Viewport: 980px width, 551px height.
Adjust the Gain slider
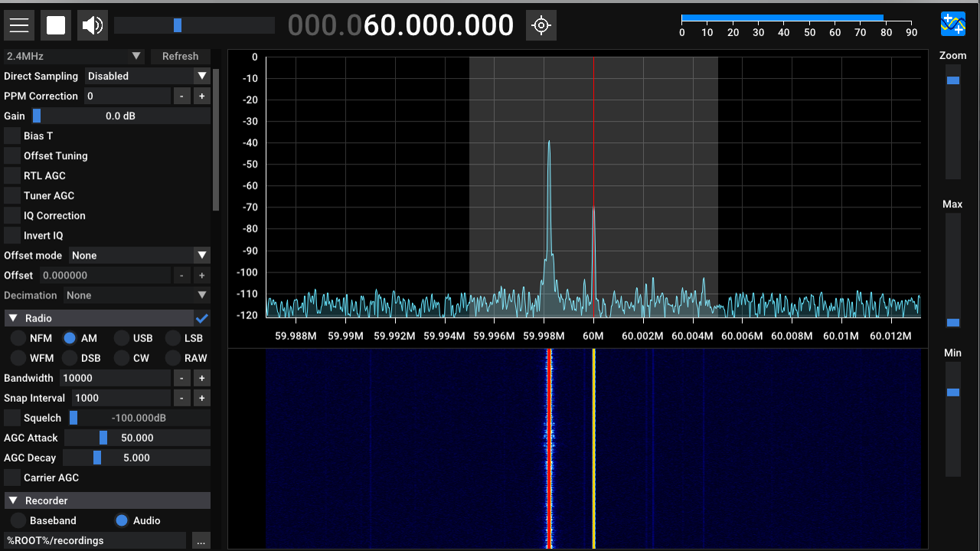click(x=37, y=116)
